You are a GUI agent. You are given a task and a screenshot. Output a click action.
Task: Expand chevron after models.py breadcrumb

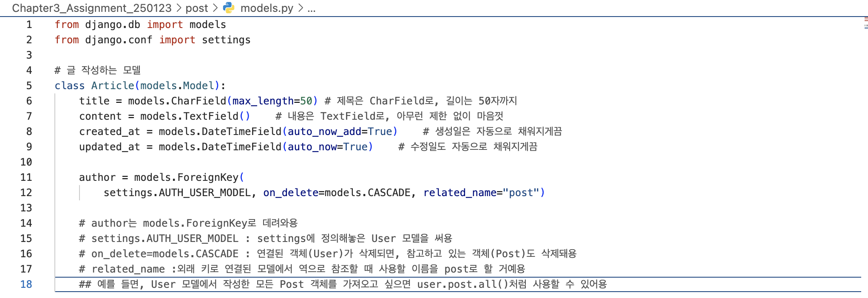[301, 8]
